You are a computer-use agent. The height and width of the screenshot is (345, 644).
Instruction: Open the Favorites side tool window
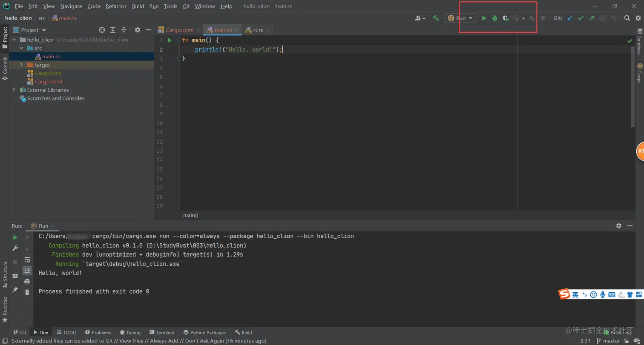pyautogui.click(x=5, y=309)
